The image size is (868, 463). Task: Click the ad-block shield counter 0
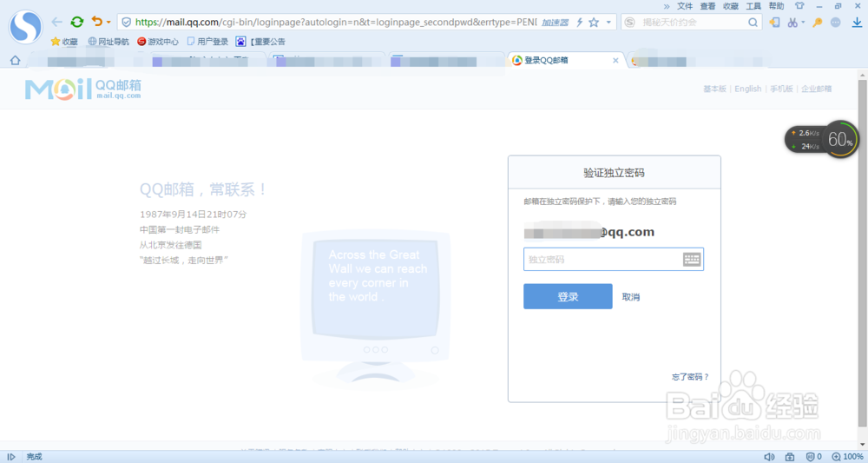[813, 456]
